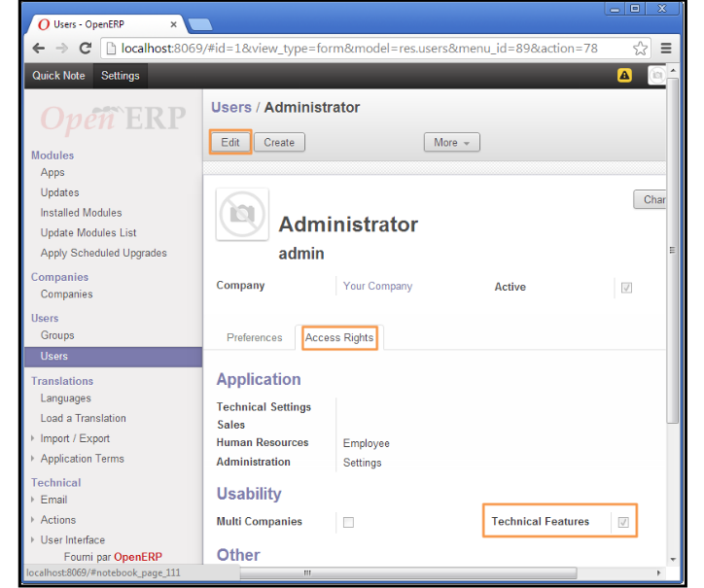Open Apply Scheduled Upgrades
The width and height of the screenshot is (704, 588).
(104, 253)
